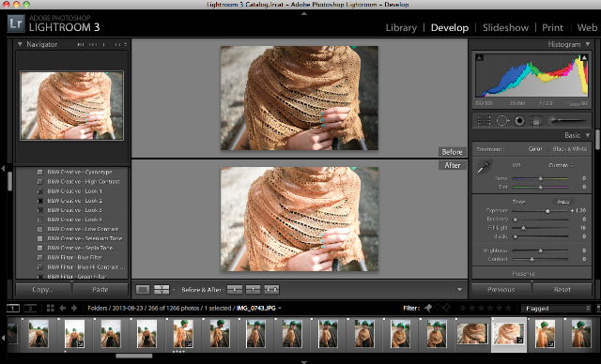
Task: Apply Auto tone adjustment
Action: click(563, 202)
